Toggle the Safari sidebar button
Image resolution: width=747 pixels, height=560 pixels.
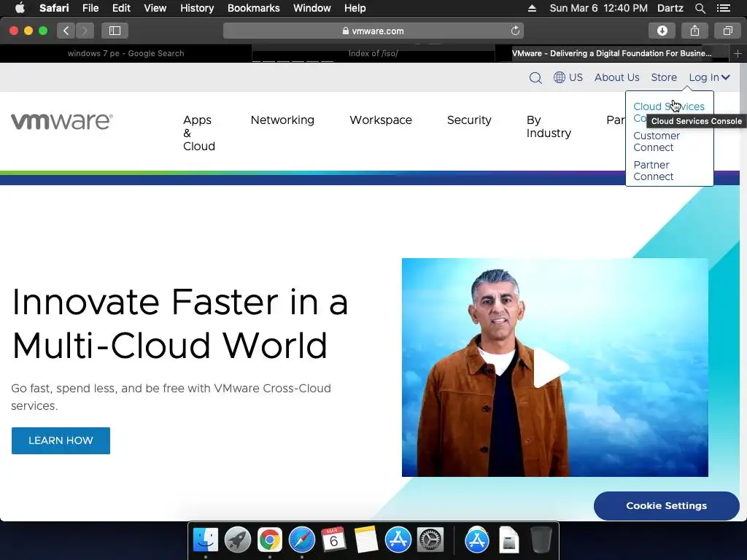(x=115, y=31)
